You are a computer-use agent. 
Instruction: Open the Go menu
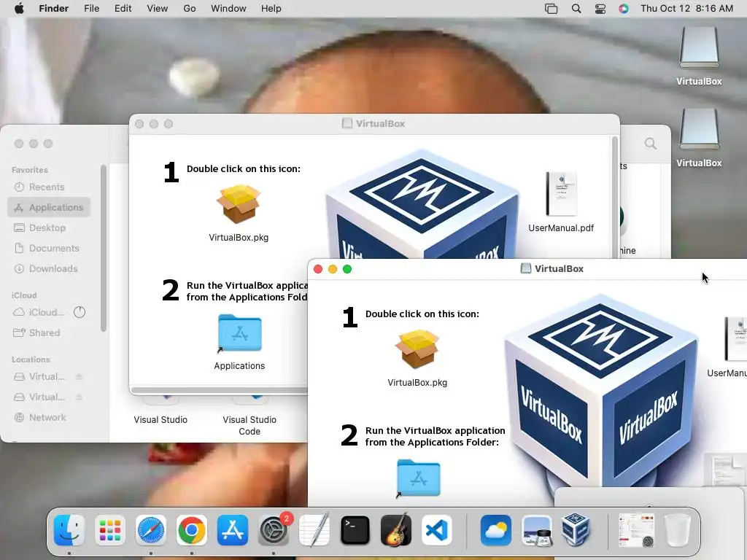click(x=190, y=9)
